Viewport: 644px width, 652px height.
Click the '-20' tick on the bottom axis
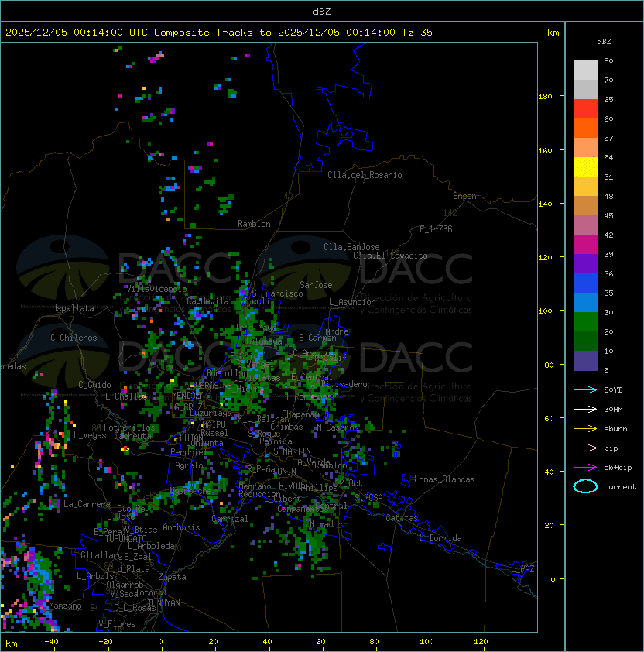(105, 642)
